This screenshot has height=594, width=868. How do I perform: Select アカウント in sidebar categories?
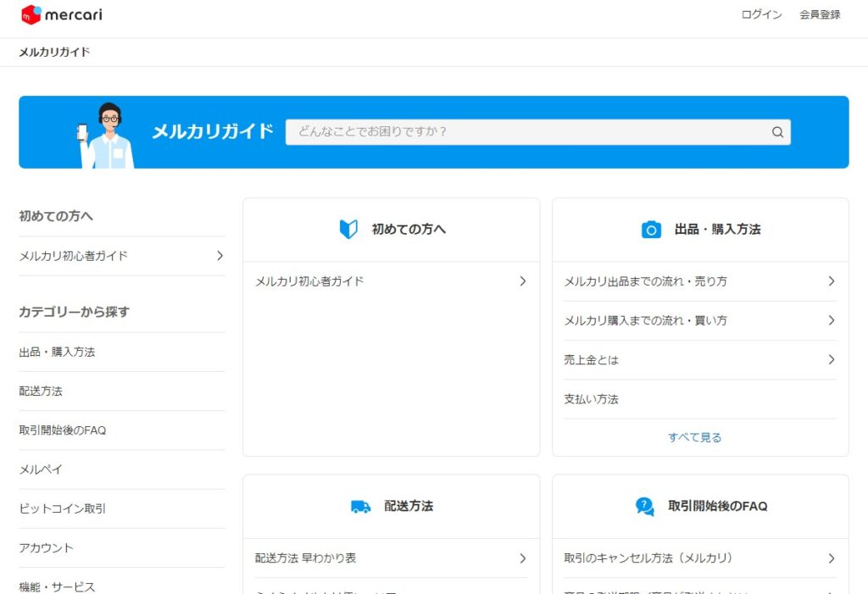point(46,548)
